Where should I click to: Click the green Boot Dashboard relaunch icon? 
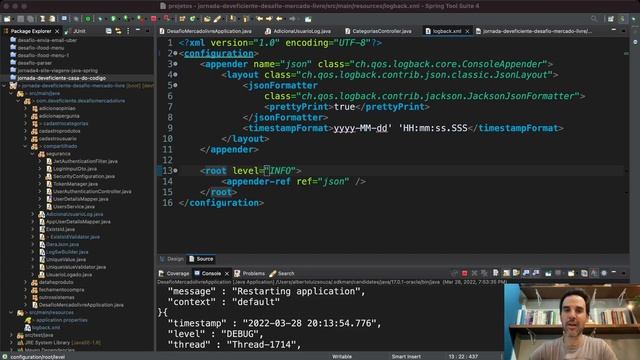point(88,19)
